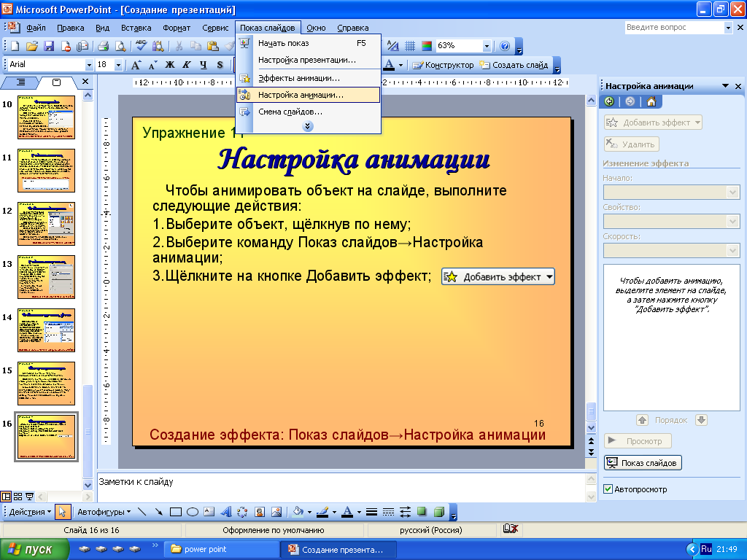The height and width of the screenshot is (560, 747).
Task: Toggle underline formatting (Ч)
Action: click(204, 65)
